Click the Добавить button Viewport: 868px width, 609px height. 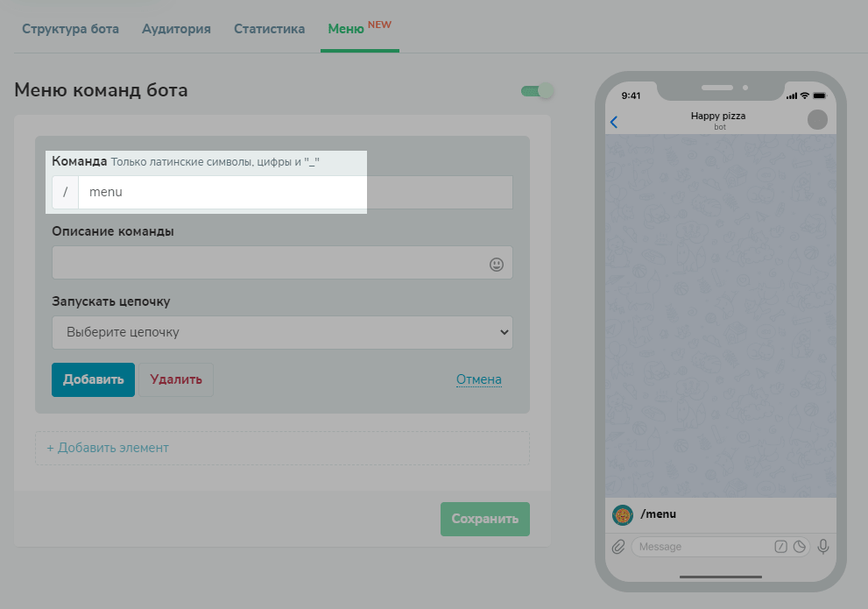tap(93, 379)
